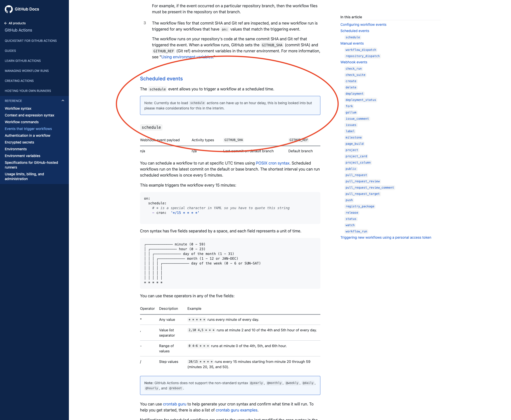Viewport: 511px width, 420px height.
Task: Jump to fork event
Action: click(x=349, y=106)
